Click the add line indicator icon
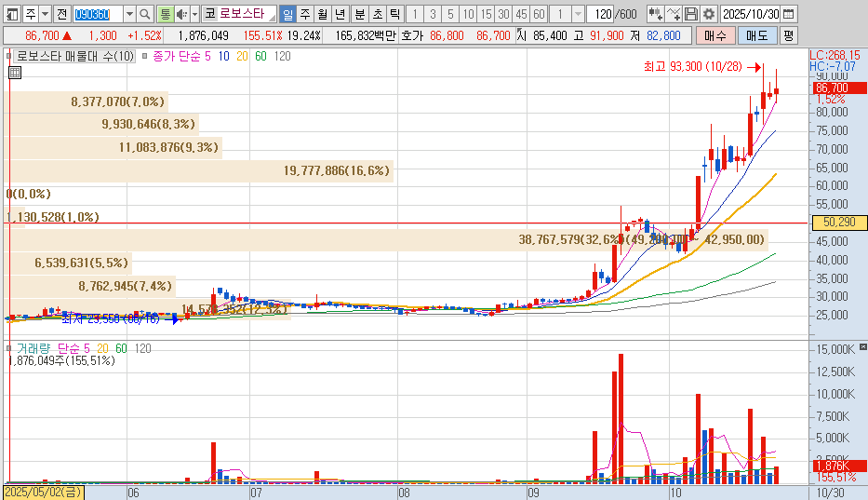The height and width of the screenshot is (500, 868). 674,14
